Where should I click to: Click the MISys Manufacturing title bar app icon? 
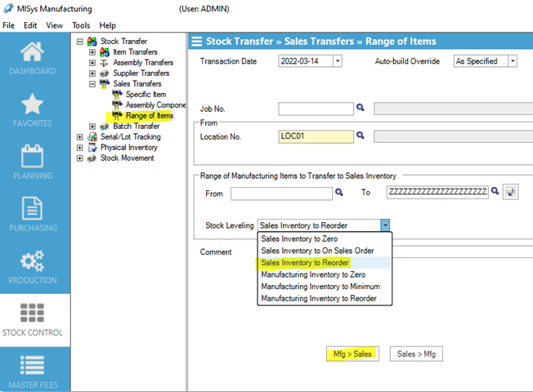[x=8, y=8]
